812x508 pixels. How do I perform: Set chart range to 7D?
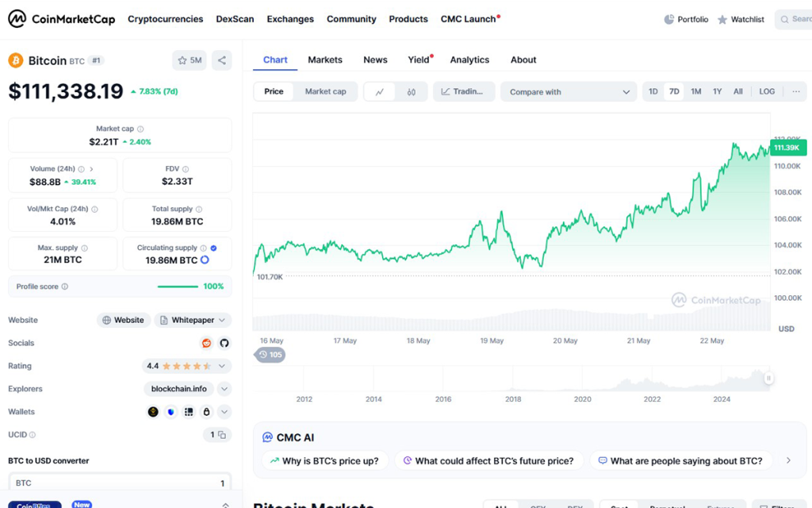point(674,91)
